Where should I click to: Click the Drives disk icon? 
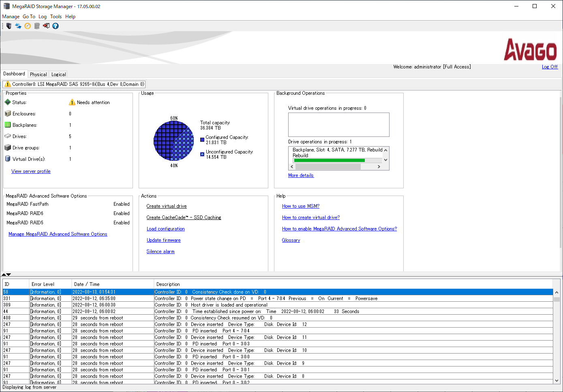tap(8, 136)
